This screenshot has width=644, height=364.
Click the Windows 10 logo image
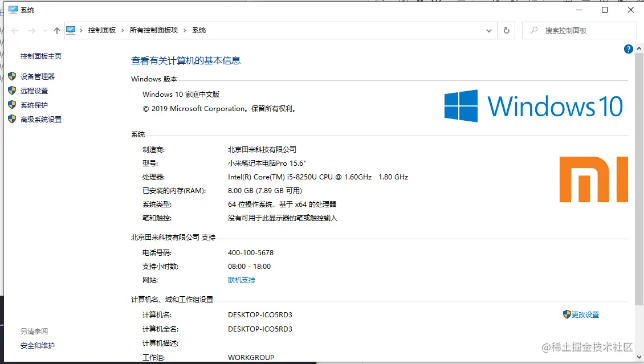click(533, 106)
